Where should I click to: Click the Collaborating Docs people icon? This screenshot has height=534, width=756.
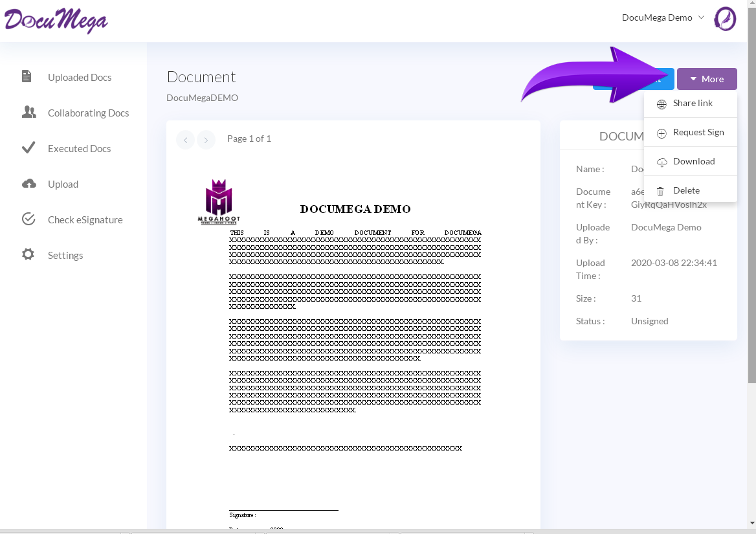tap(29, 112)
